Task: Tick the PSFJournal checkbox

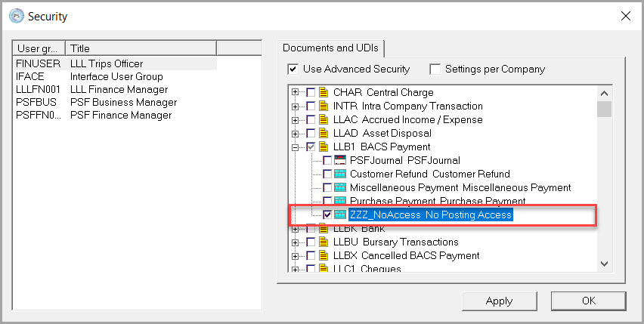Action: click(x=327, y=160)
